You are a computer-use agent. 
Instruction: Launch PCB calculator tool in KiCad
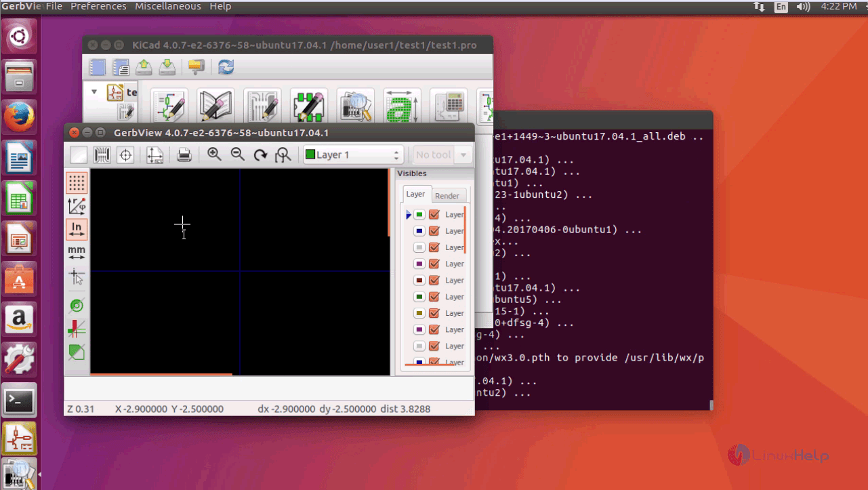[448, 106]
